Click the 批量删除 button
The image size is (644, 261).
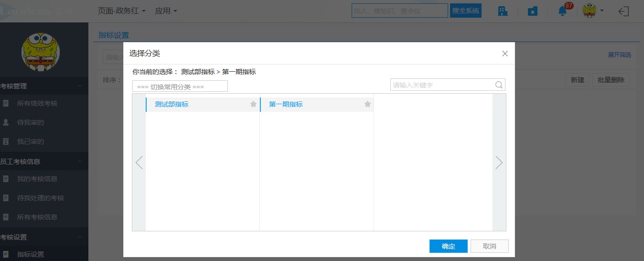coord(611,80)
